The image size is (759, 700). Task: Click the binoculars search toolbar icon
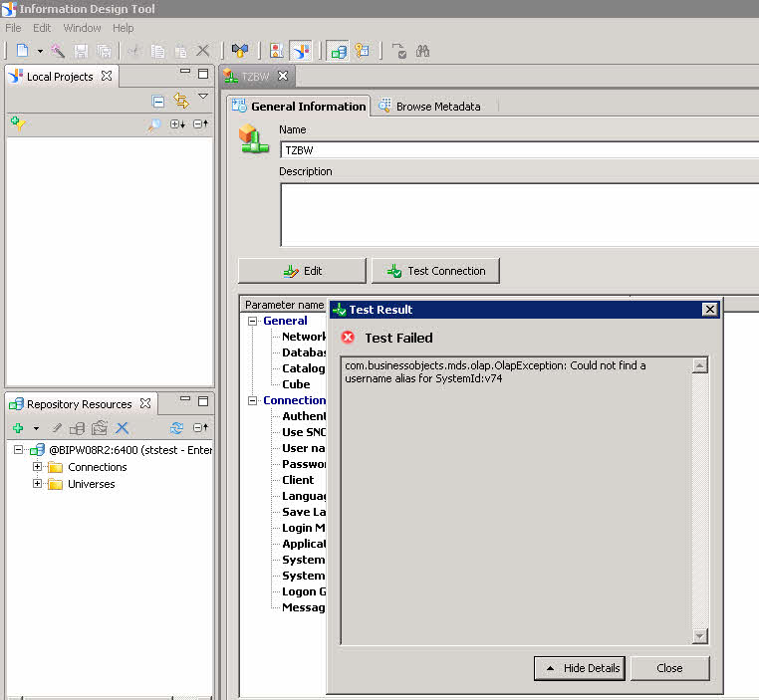[x=422, y=51]
